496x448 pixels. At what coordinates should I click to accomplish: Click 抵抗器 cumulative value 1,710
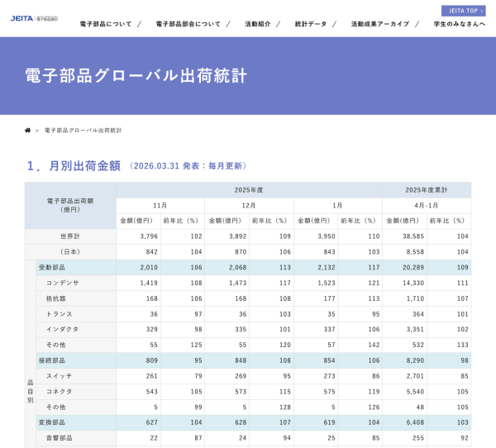[415, 298]
